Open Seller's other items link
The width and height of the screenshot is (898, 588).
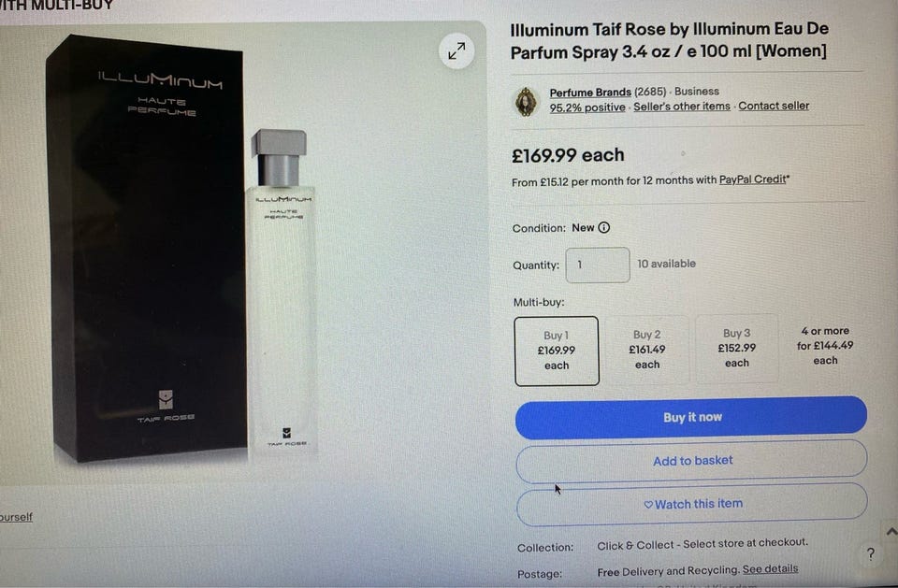tap(682, 106)
